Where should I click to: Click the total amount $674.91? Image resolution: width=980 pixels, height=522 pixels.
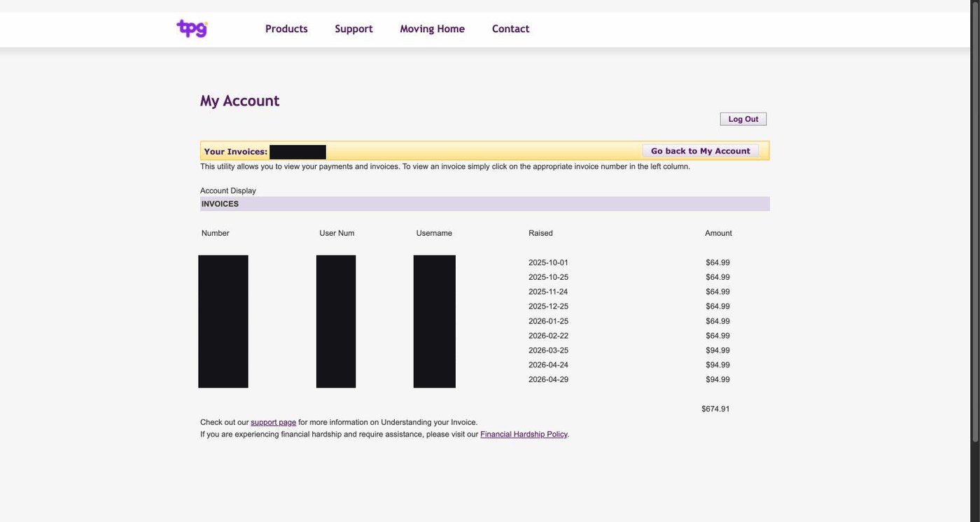(715, 409)
